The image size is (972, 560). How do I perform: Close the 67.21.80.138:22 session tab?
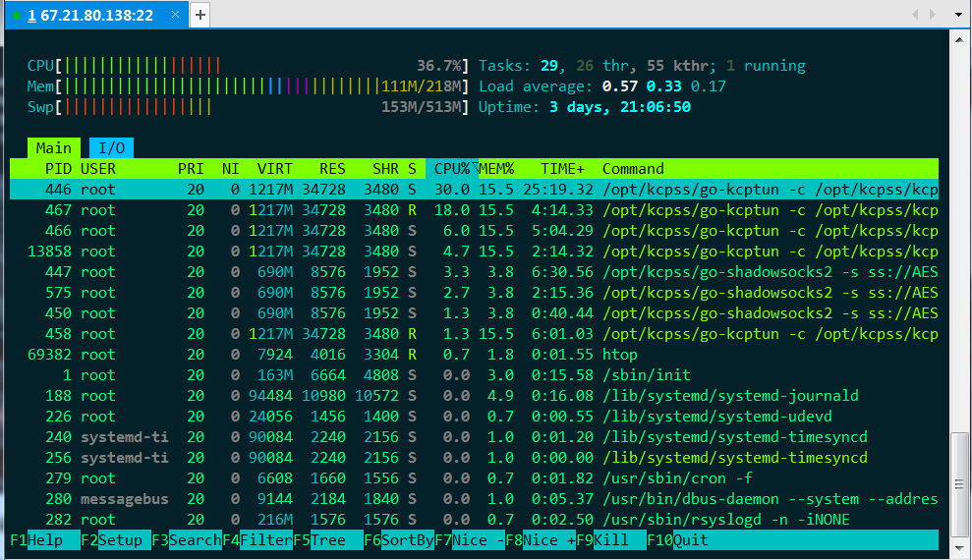[175, 15]
